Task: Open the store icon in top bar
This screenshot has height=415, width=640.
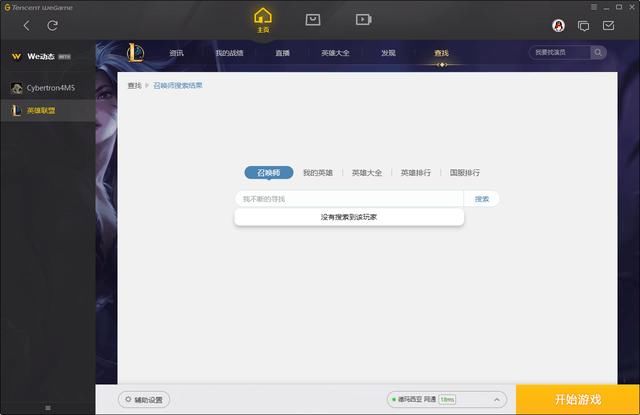Action: 313,20
